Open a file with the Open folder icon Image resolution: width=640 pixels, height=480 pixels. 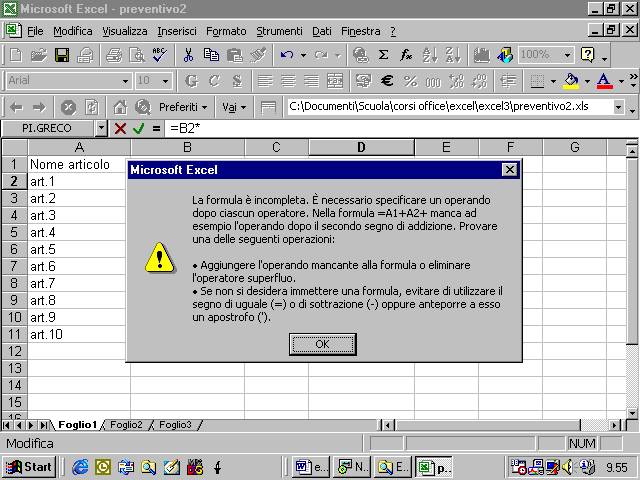[x=39, y=55]
